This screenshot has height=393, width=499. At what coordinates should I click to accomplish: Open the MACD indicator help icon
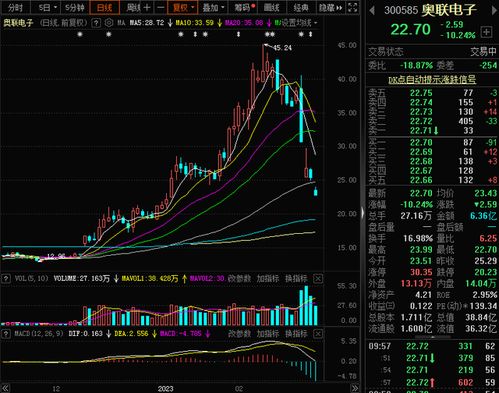point(6,334)
